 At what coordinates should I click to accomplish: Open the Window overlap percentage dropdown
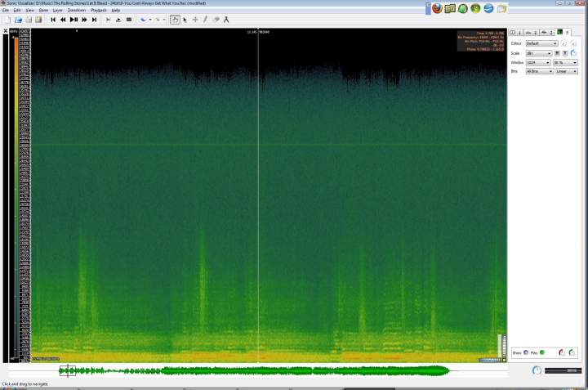point(565,62)
